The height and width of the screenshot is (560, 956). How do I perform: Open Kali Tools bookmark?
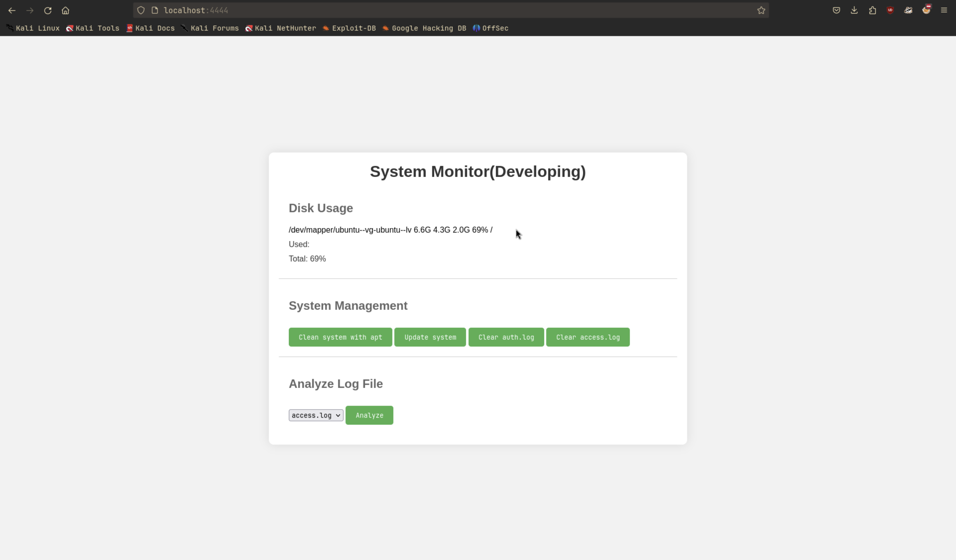coord(93,28)
